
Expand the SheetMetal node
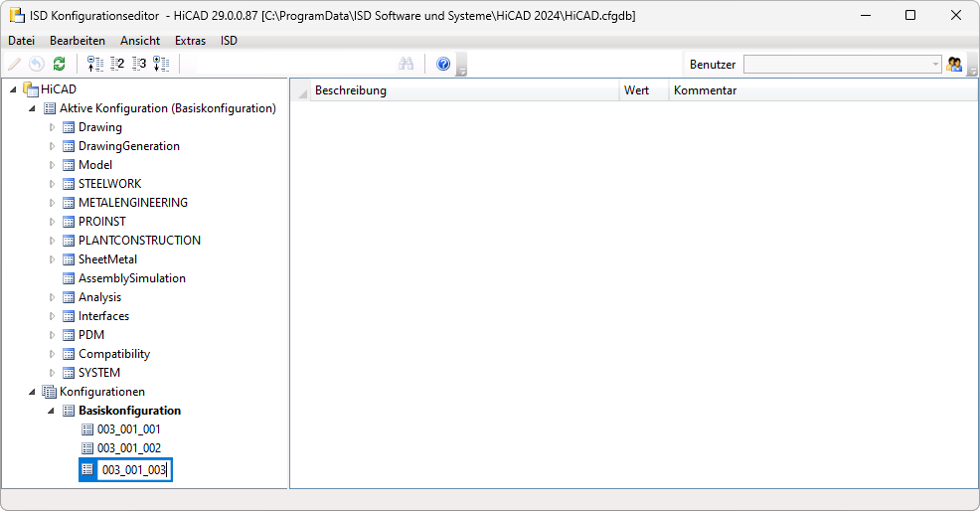click(x=52, y=259)
